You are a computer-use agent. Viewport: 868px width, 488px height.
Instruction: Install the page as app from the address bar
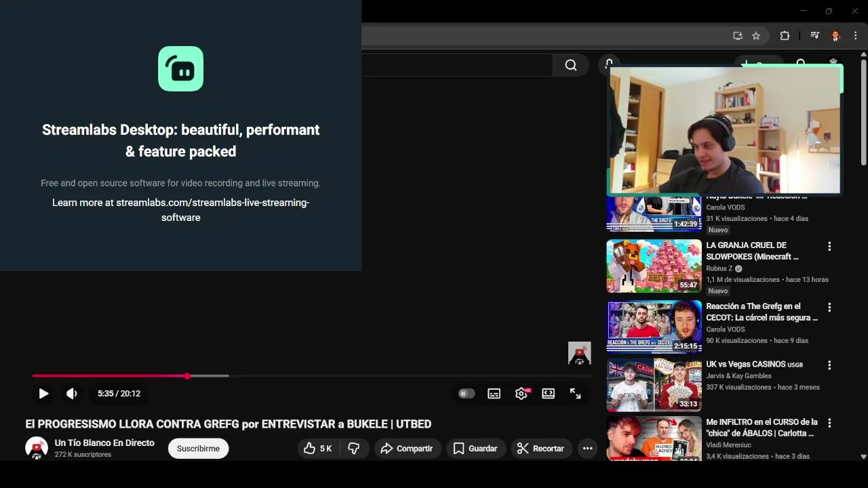[x=738, y=36]
